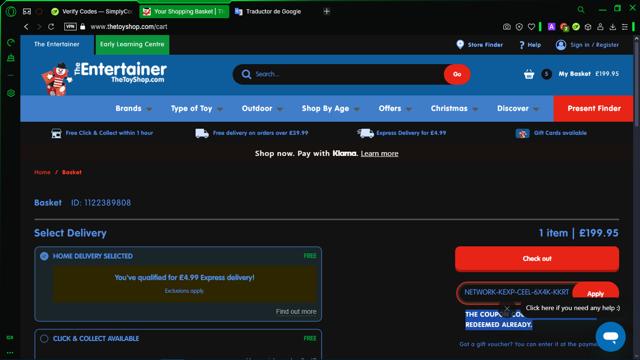Click the browser address bar URL
Screen dimensions: 640x360
pos(129,27)
